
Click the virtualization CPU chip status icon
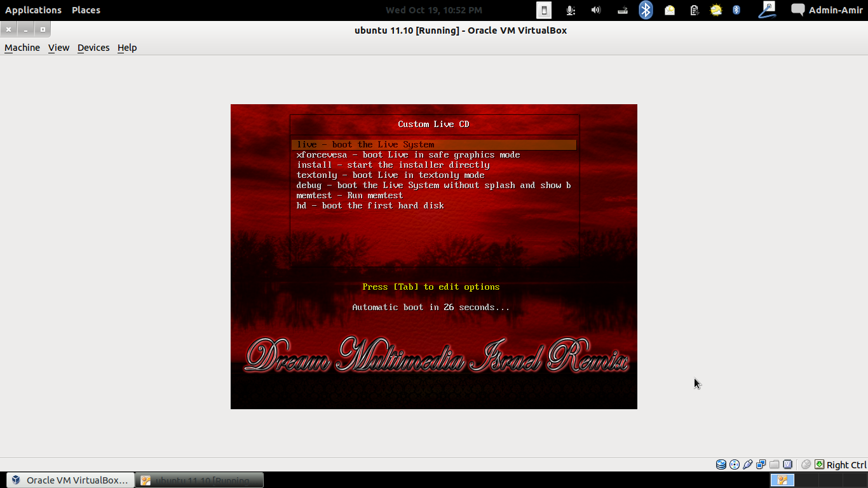[x=788, y=464]
